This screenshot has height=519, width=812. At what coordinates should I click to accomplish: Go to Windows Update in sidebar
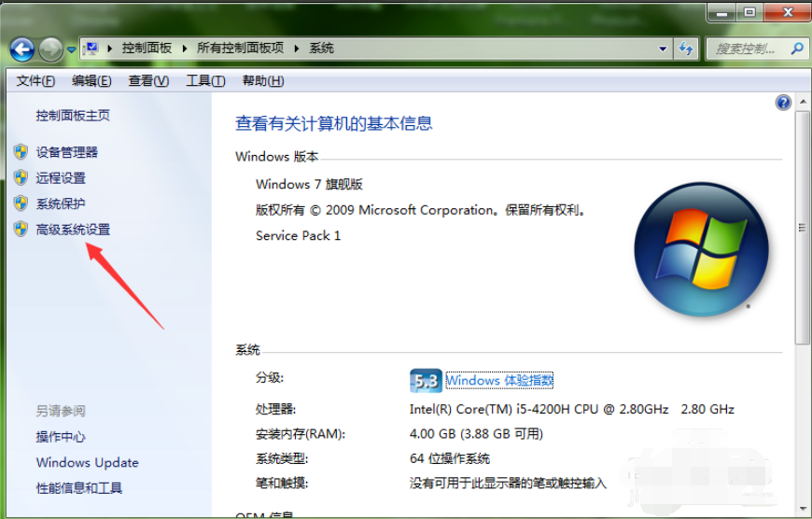click(87, 462)
